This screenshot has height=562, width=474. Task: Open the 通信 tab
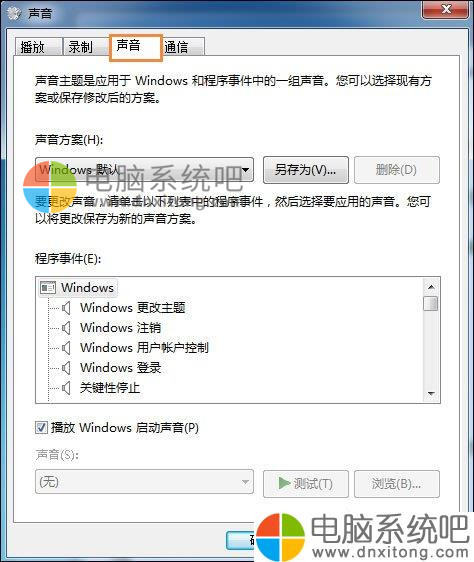(183, 47)
